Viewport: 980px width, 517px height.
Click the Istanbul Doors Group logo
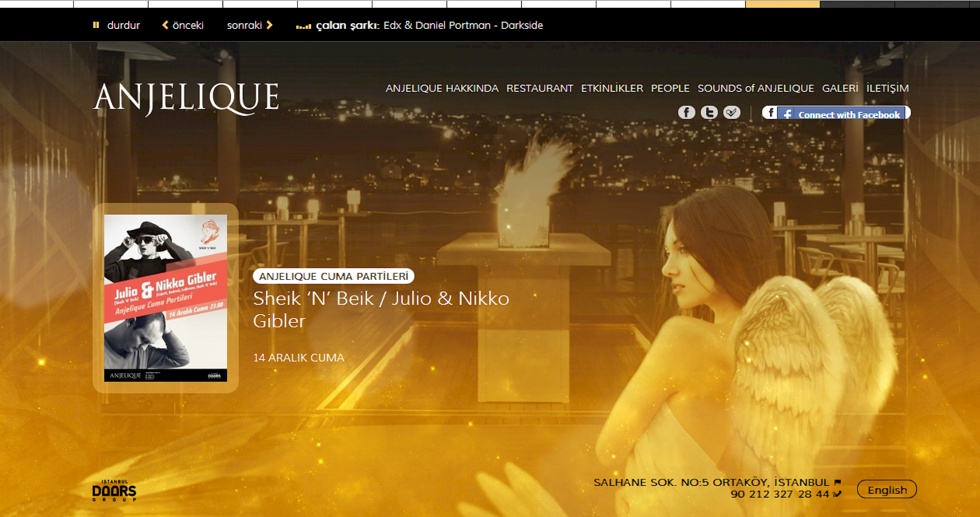click(114, 491)
